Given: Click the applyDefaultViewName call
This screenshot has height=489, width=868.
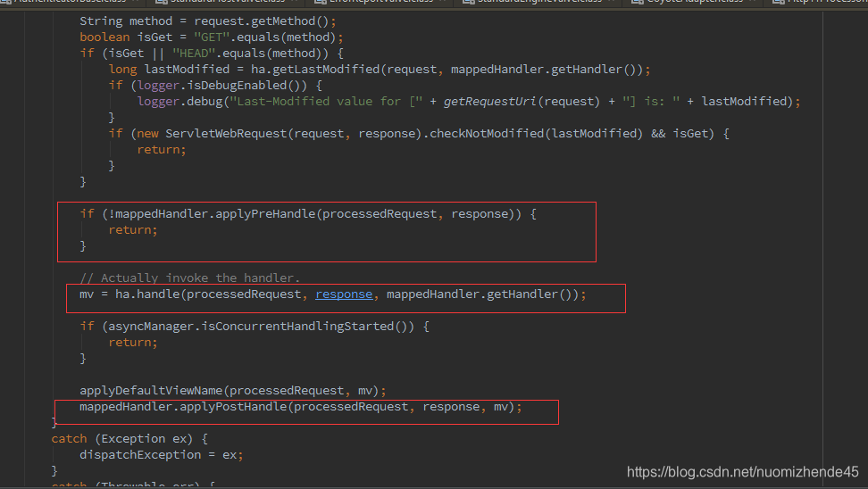Looking at the screenshot, I should pyautogui.click(x=233, y=391).
